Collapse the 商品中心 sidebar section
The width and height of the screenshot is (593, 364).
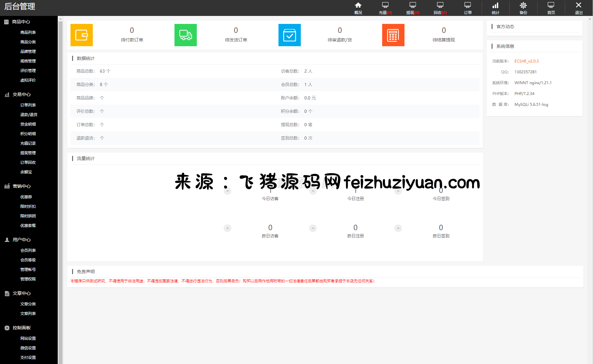tap(21, 22)
